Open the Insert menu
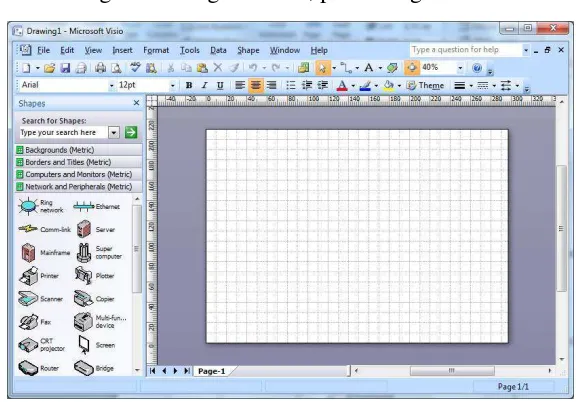The image size is (576, 402). (x=122, y=50)
